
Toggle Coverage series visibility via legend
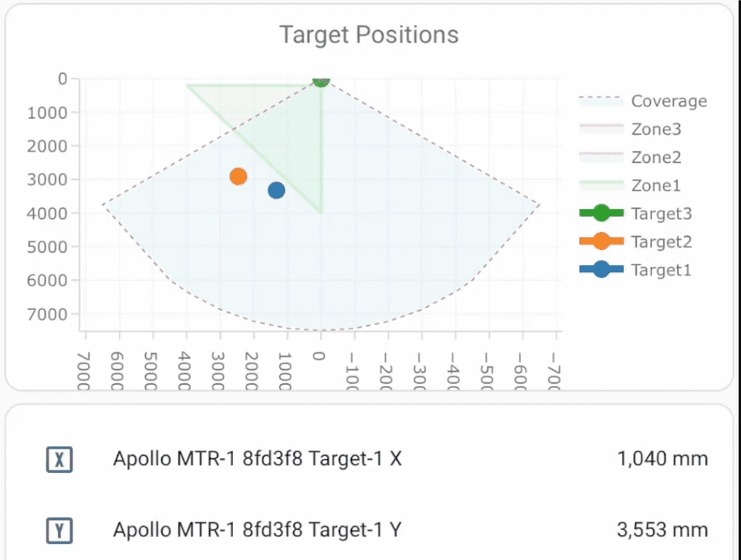point(668,100)
